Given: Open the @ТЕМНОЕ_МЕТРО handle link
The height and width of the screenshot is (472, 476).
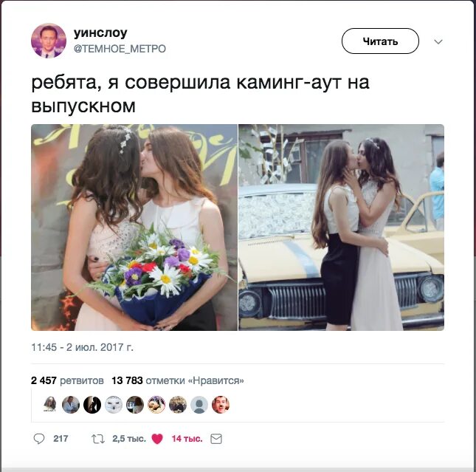Looking at the screenshot, I should (120, 49).
